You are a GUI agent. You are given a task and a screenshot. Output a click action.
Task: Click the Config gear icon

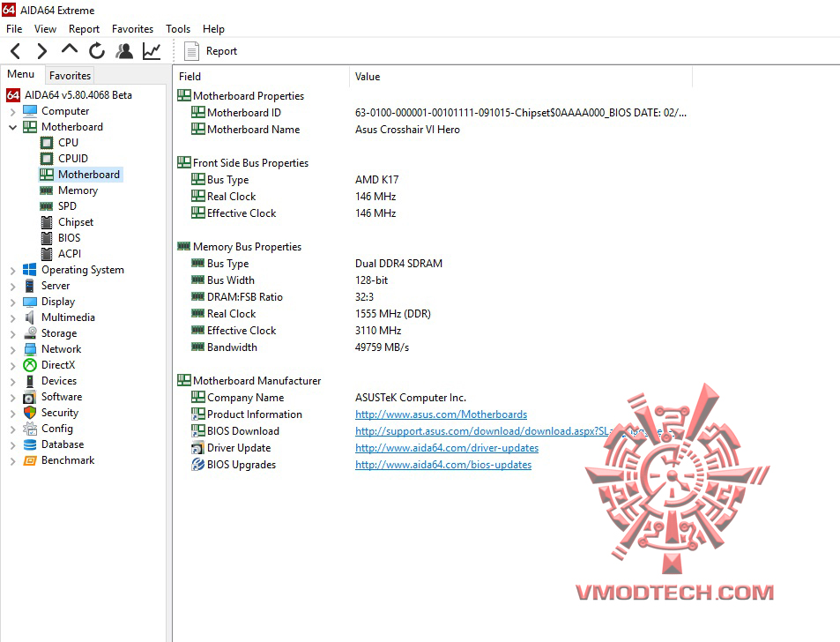[29, 429]
